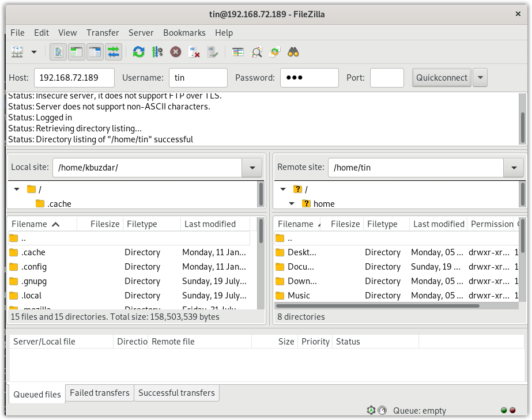
Task: Click the Port input field
Action: (x=387, y=78)
